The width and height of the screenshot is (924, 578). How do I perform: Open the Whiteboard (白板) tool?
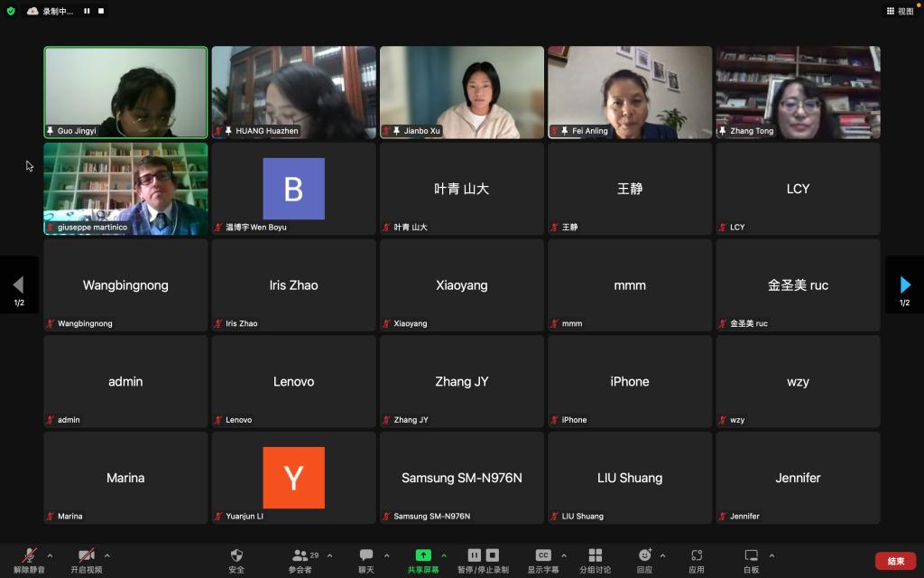[x=751, y=555]
